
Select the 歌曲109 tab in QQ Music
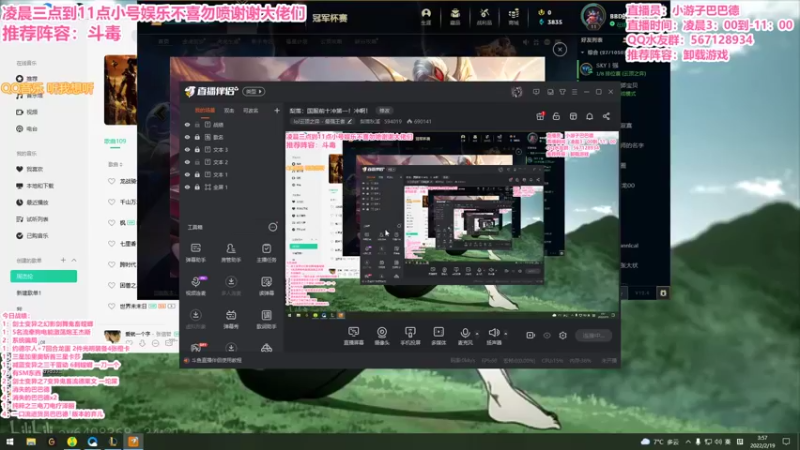tap(115, 141)
